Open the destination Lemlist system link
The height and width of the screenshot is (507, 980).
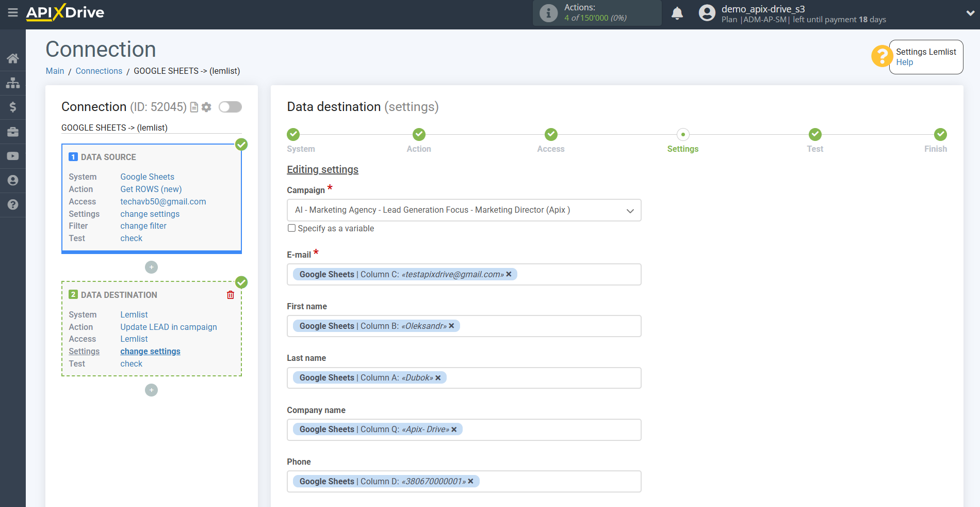[134, 314]
